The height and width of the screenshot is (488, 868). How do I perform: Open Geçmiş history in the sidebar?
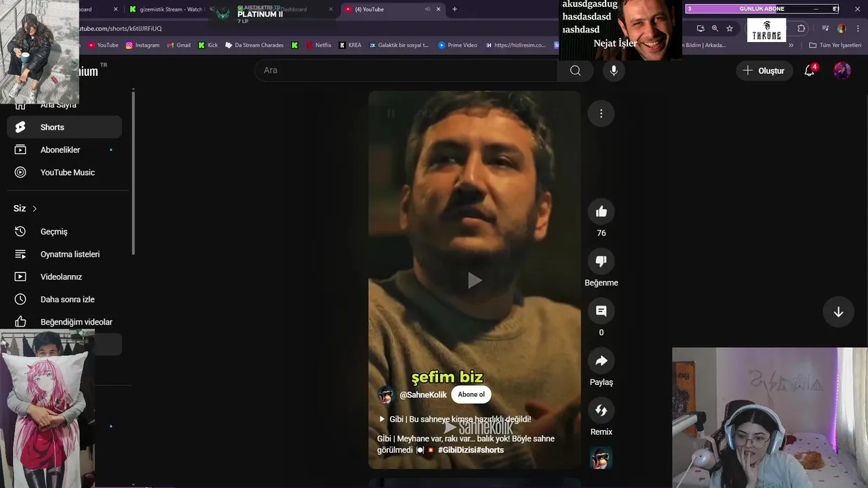point(64,232)
